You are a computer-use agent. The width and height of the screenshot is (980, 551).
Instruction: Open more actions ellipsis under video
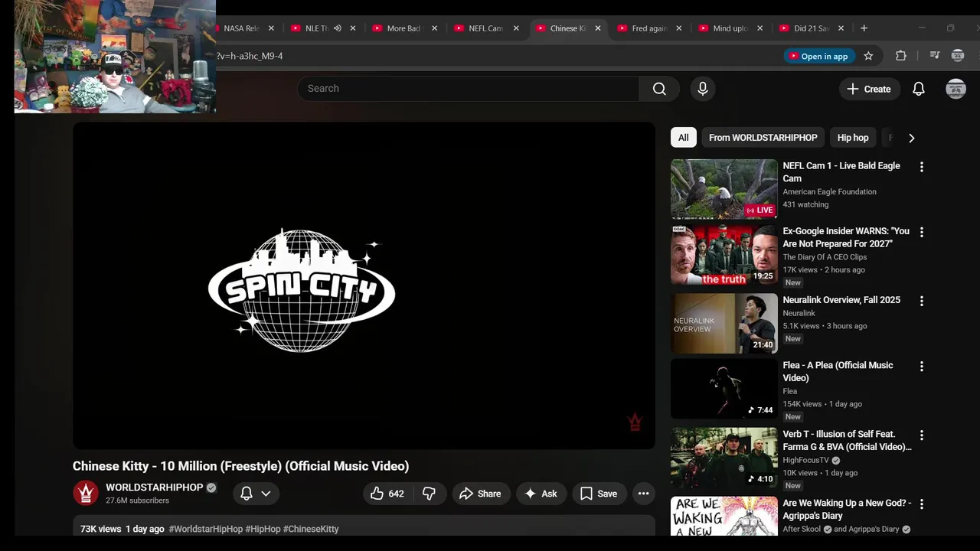point(644,494)
